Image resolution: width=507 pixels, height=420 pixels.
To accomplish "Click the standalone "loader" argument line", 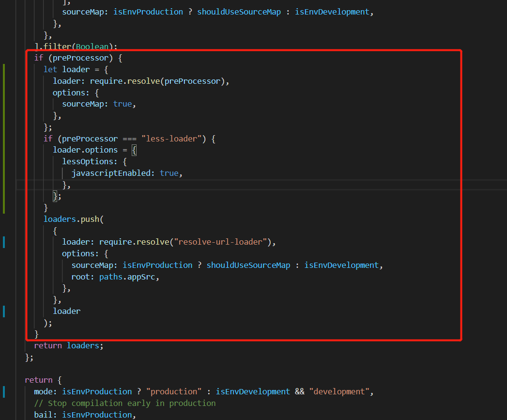I will pos(67,311).
